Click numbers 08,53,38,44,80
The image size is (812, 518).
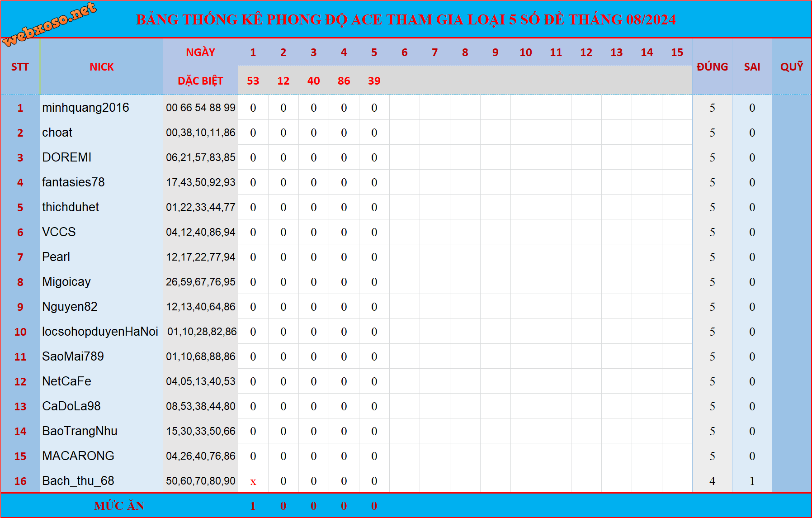(201, 406)
